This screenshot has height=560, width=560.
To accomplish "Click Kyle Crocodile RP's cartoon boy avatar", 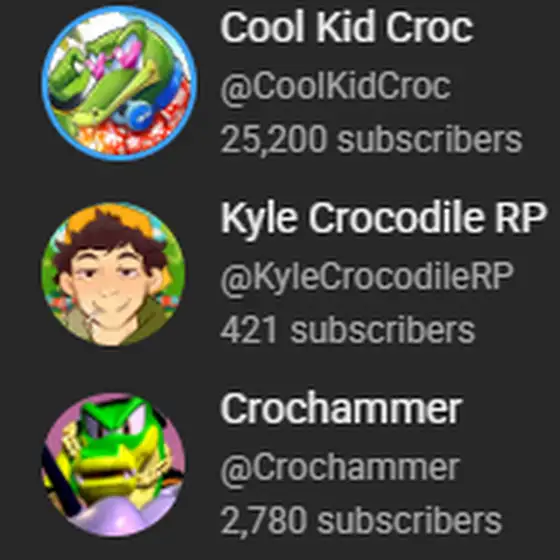I will click(113, 274).
